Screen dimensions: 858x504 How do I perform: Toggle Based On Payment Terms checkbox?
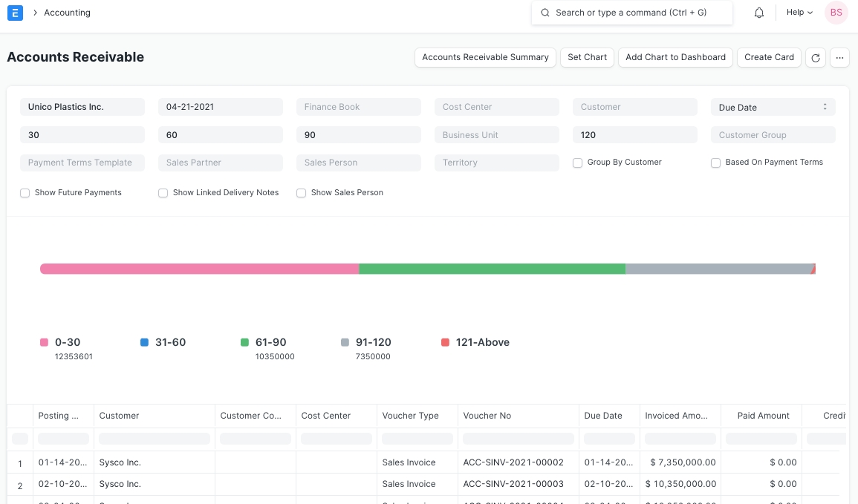[715, 163]
